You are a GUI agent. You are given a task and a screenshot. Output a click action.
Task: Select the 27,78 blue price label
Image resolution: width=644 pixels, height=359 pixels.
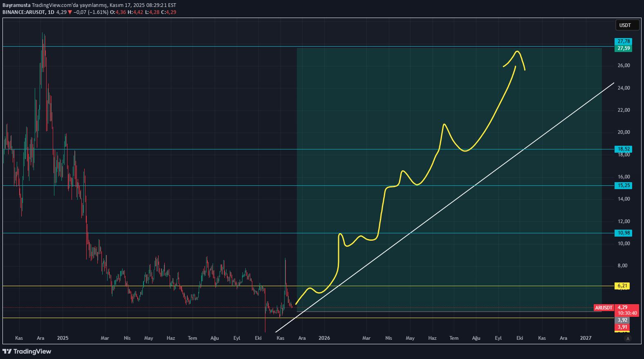pyautogui.click(x=623, y=41)
